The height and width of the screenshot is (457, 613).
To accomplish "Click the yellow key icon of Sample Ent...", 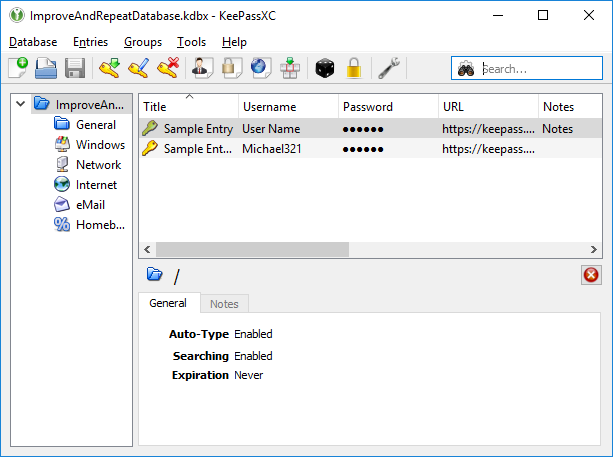I will pyautogui.click(x=150, y=148).
